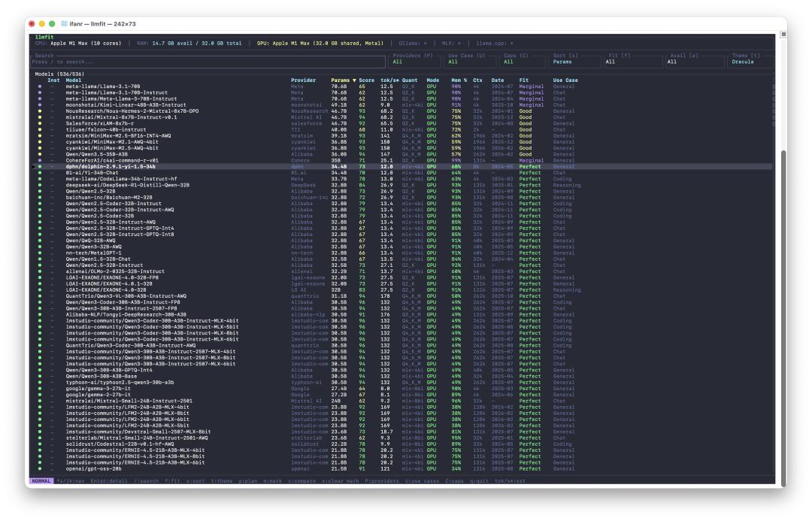Click green status dot beside 01-ai/Yi-34B-Chat

[39, 172]
